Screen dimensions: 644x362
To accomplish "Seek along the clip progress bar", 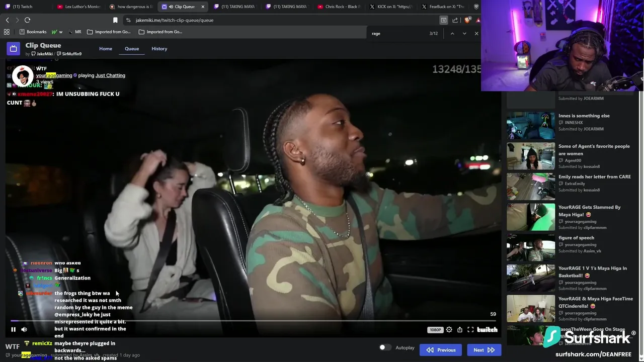I will [253, 320].
